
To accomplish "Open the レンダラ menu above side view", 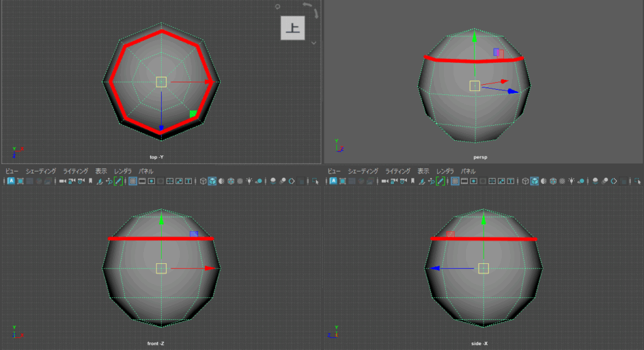I will tap(445, 171).
